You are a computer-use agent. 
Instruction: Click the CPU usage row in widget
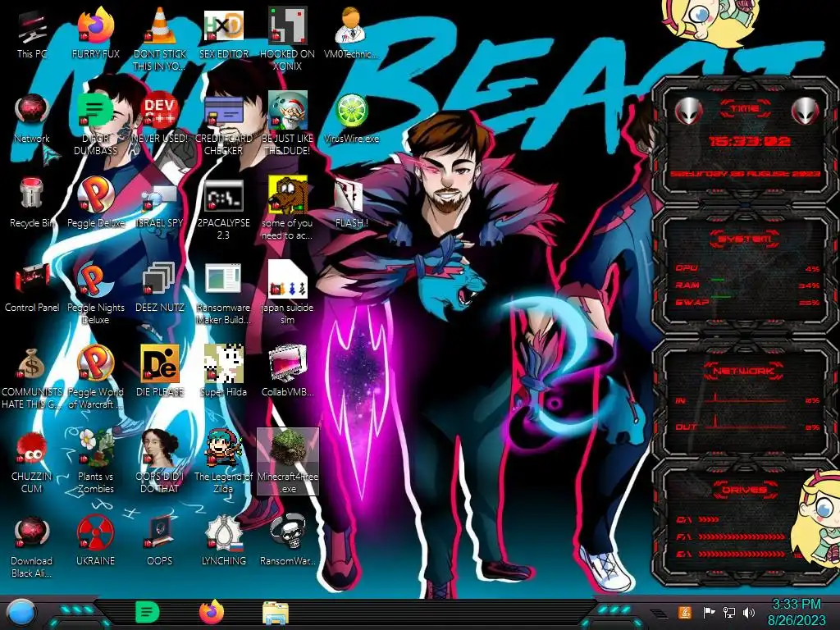coord(747,268)
